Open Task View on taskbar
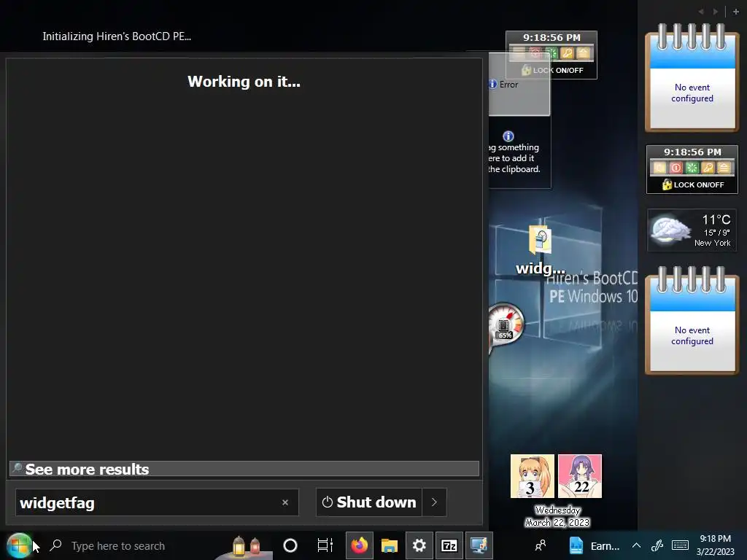 click(x=325, y=545)
